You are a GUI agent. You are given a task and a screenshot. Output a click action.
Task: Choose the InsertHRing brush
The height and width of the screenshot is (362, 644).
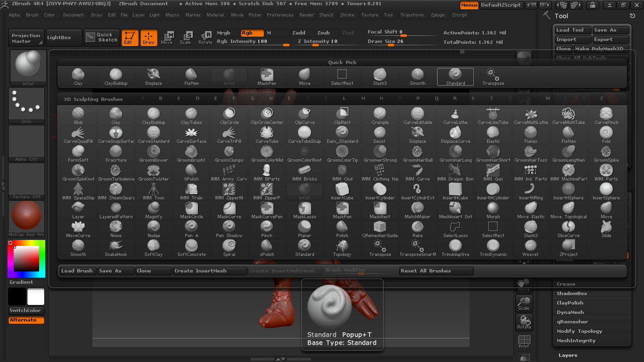pos(531,191)
